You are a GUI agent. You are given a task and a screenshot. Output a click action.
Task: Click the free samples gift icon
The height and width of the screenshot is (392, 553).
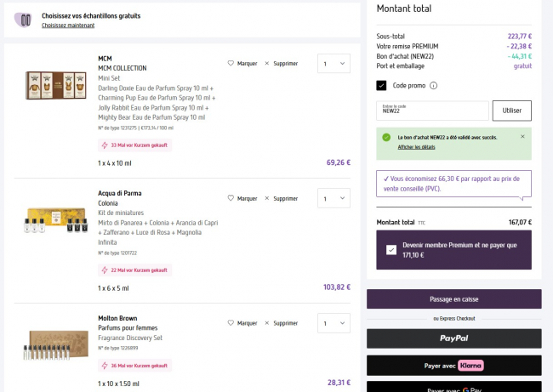coord(25,20)
